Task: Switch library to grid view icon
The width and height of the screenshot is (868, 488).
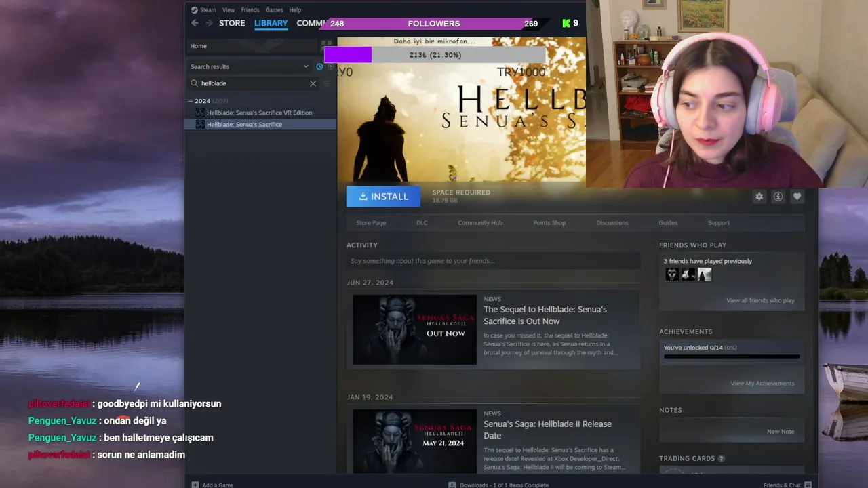Action: pos(326,46)
